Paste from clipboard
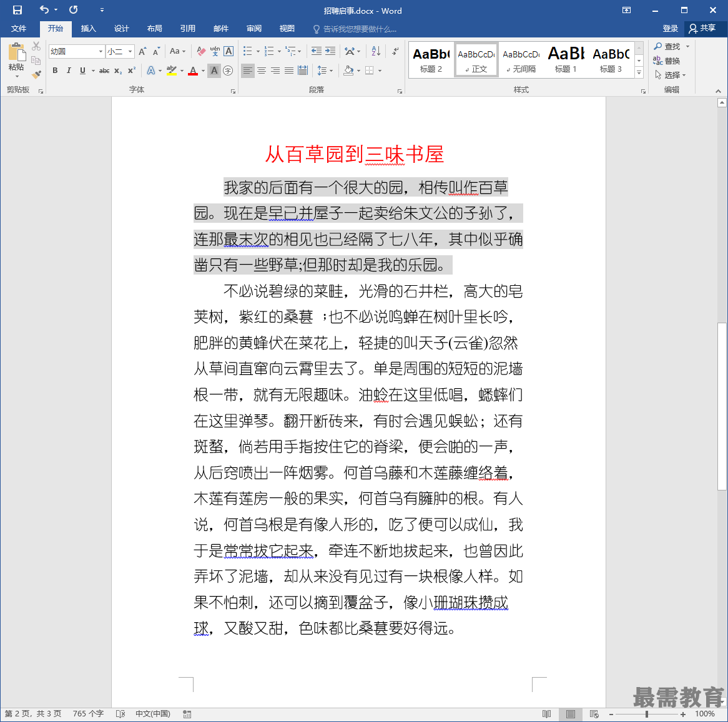This screenshot has width=728, height=722. click(x=16, y=59)
